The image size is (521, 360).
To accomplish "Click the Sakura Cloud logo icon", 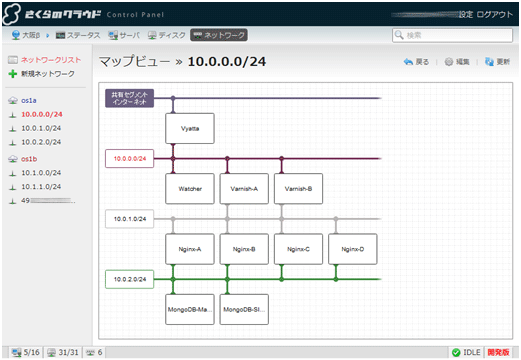I will coord(12,14).
